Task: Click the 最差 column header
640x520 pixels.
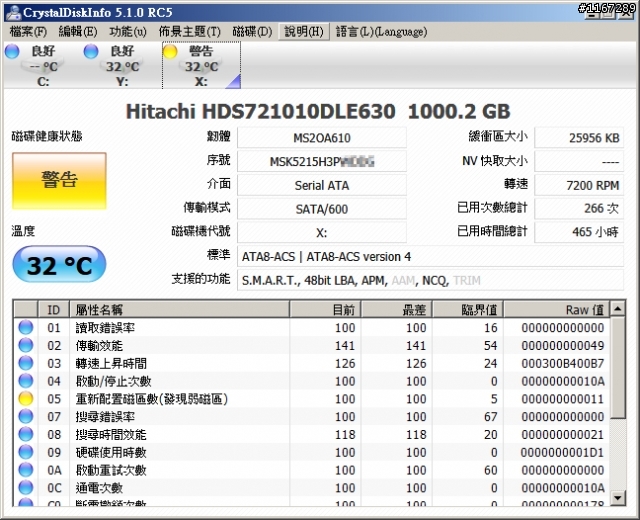Action: 396,309
